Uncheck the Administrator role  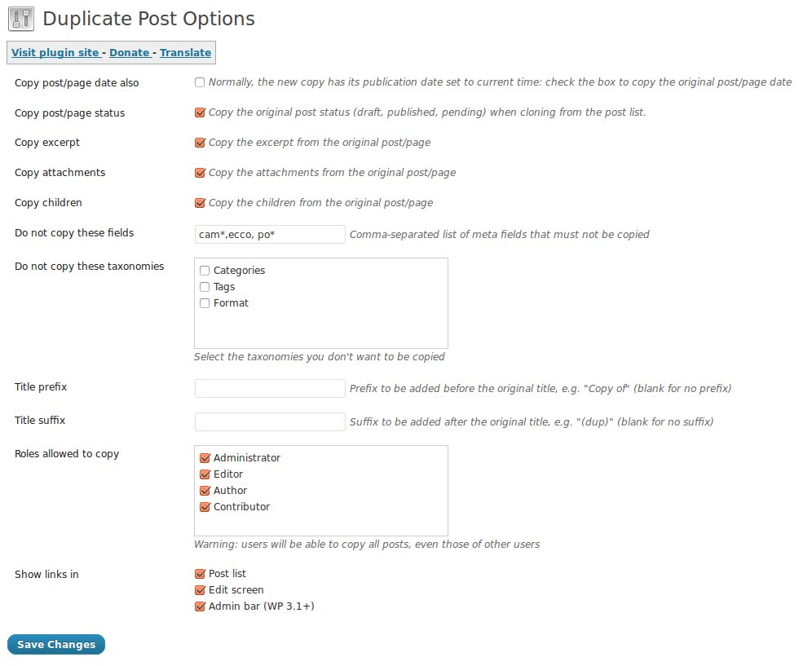pos(205,458)
